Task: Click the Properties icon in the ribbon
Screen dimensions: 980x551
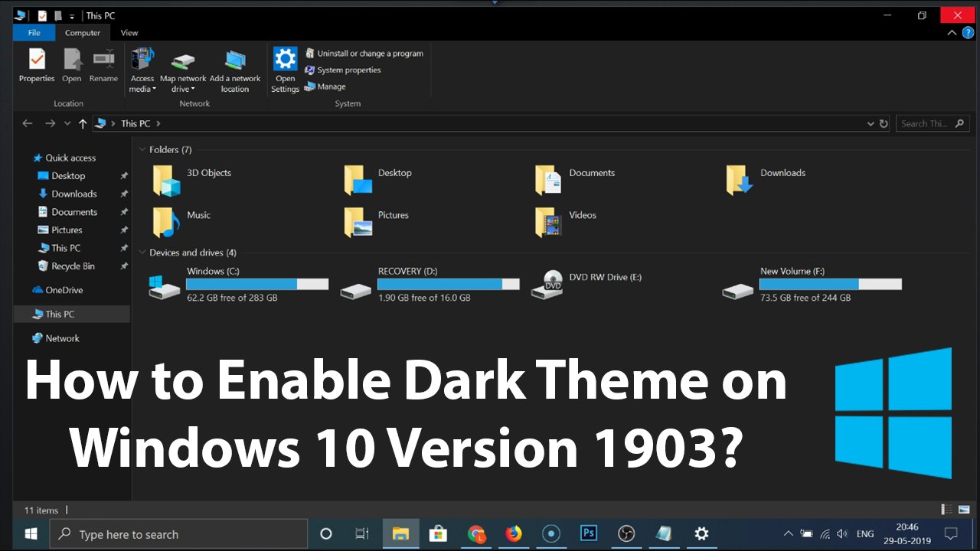Action: tap(37, 58)
